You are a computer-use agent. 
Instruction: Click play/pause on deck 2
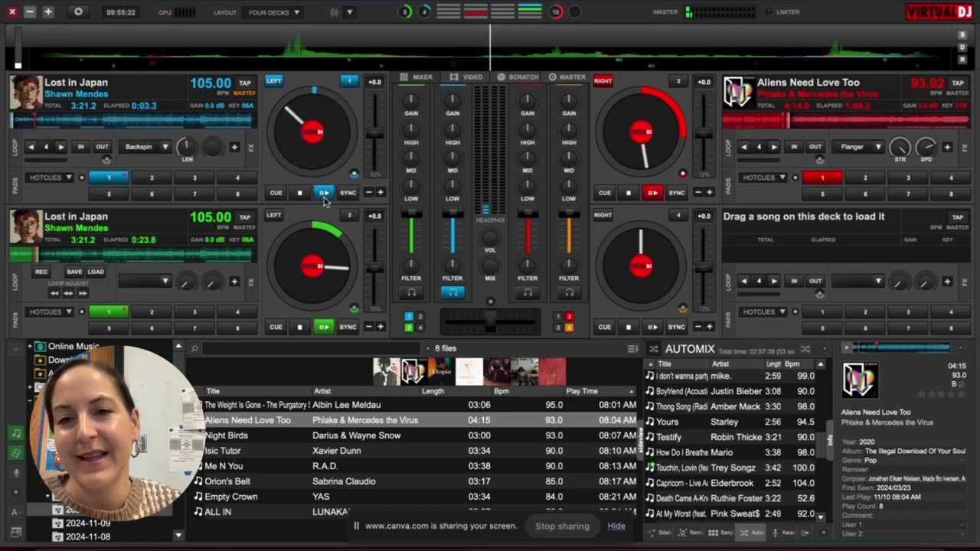(x=652, y=193)
